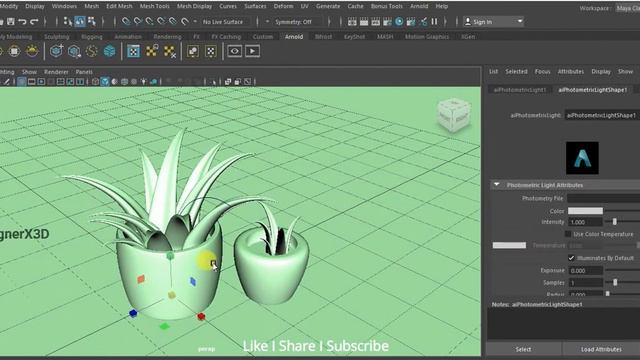Click the viewport ViewCube
The width and height of the screenshot is (640, 360).
click(454, 115)
